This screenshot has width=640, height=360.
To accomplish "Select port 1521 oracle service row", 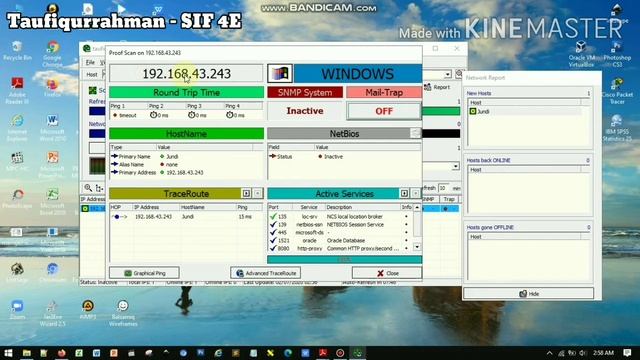I will coord(340,240).
